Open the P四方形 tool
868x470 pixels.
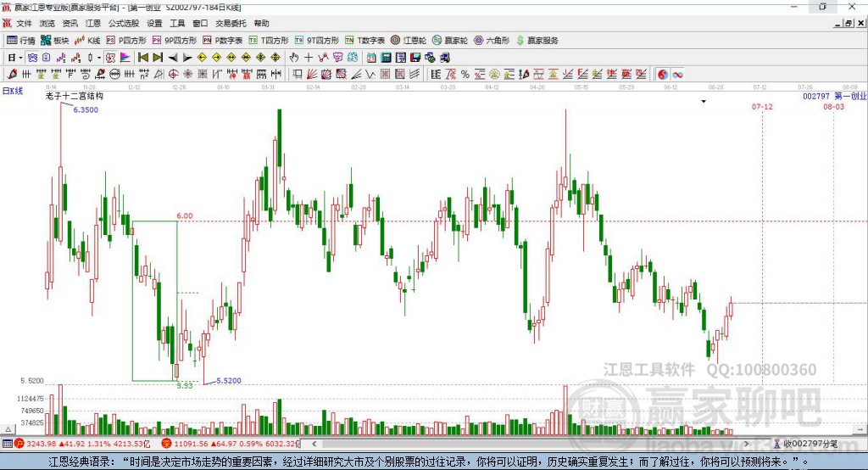(126, 41)
